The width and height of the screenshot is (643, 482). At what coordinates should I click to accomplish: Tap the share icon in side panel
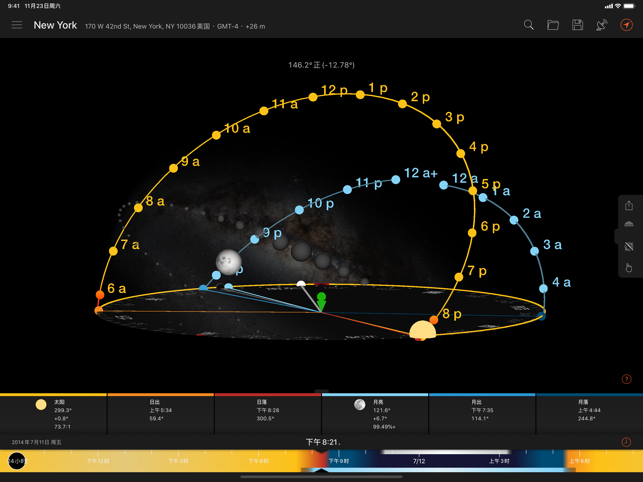click(x=629, y=205)
